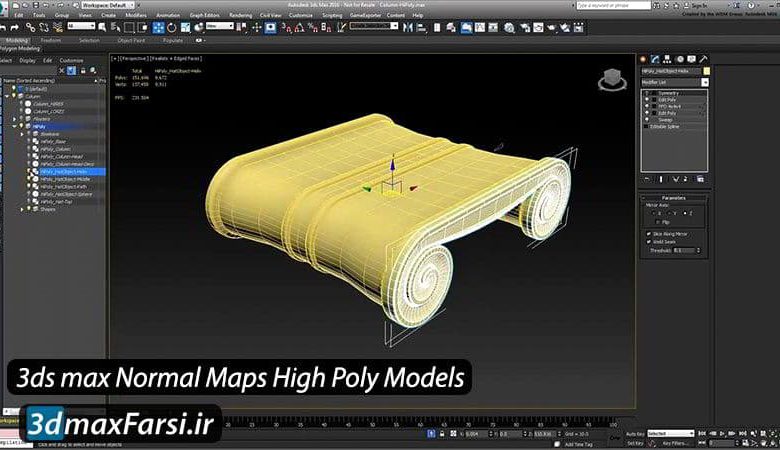Click the Save File icon in title bar

coord(36,5)
